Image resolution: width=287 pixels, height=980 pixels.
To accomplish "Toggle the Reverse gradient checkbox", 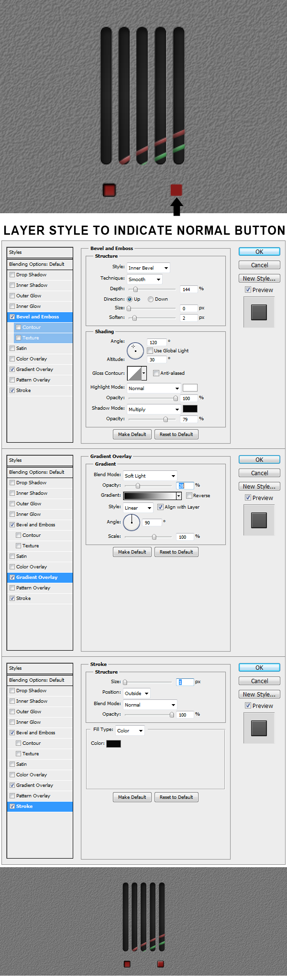I will [x=189, y=496].
